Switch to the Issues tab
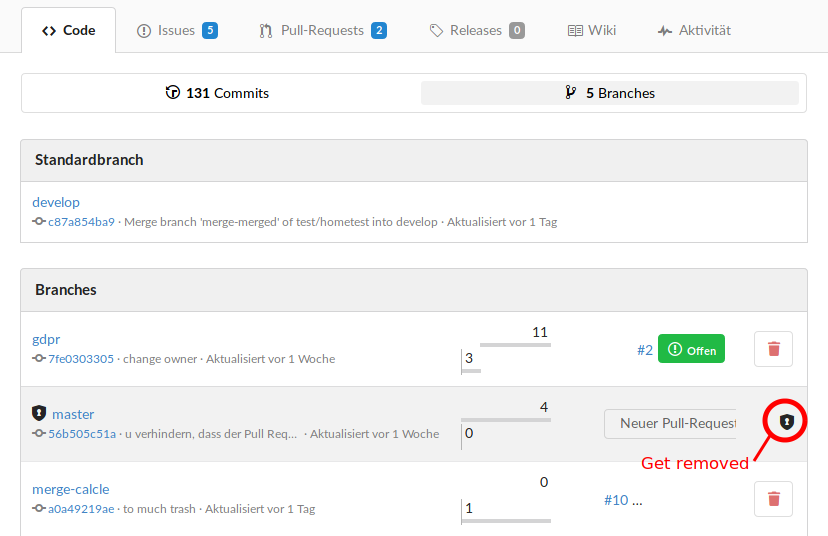Screen dimensions: 828x536 click(x=176, y=30)
